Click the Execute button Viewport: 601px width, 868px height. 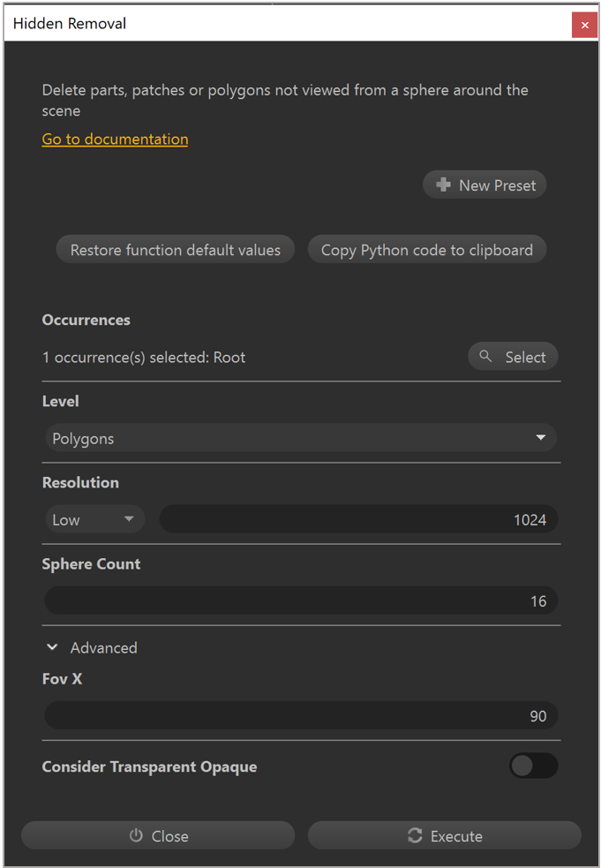coord(444,835)
